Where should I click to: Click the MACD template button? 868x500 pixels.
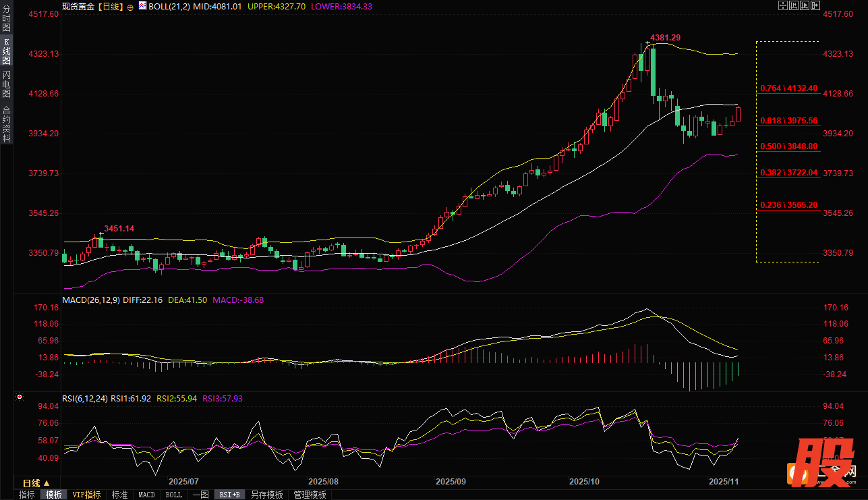coord(146,495)
